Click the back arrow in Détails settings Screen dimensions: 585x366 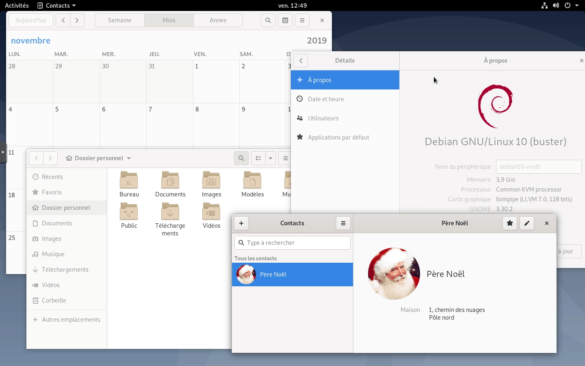(301, 60)
